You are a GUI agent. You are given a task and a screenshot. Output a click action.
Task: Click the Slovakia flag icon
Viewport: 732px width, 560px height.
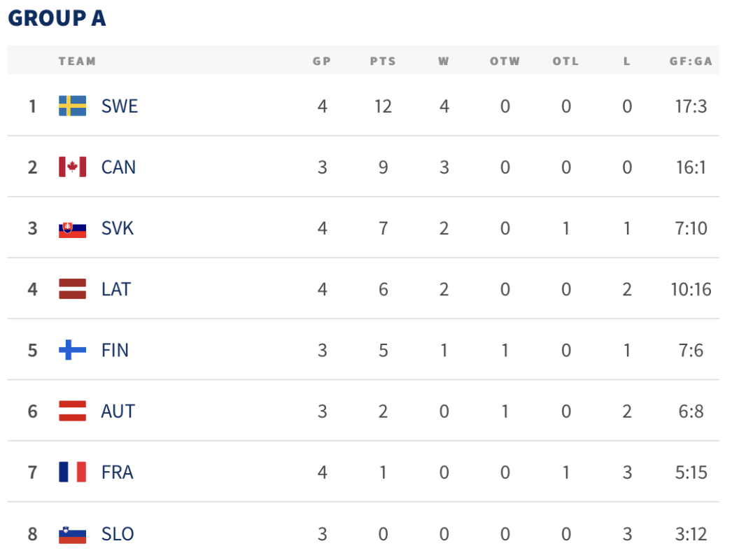pyautogui.click(x=72, y=228)
